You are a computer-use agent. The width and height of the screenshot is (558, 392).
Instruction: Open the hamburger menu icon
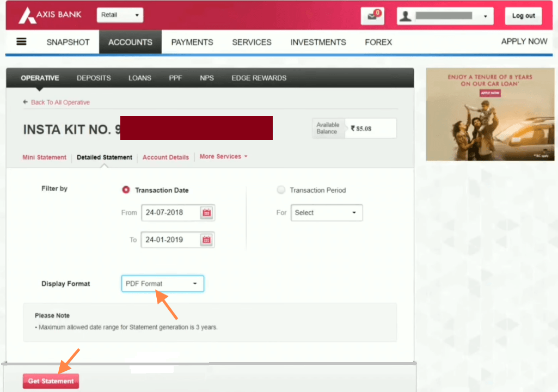pyautogui.click(x=21, y=42)
